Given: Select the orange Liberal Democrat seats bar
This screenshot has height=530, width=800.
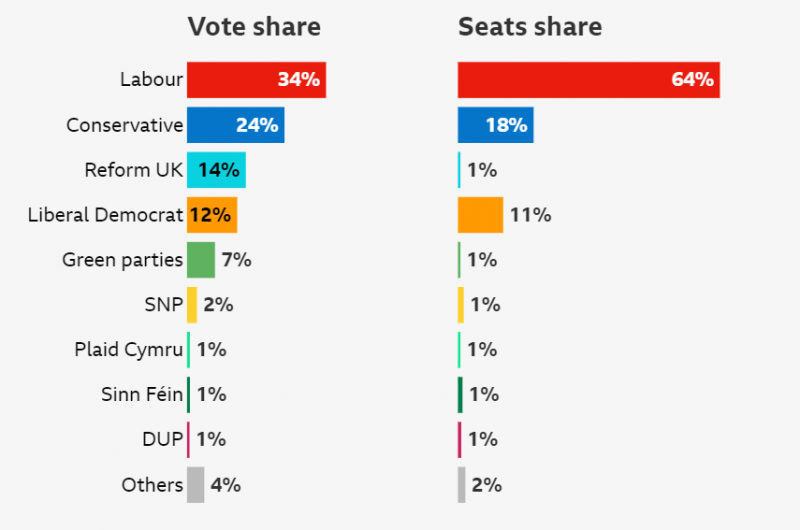Looking at the screenshot, I should (x=480, y=215).
